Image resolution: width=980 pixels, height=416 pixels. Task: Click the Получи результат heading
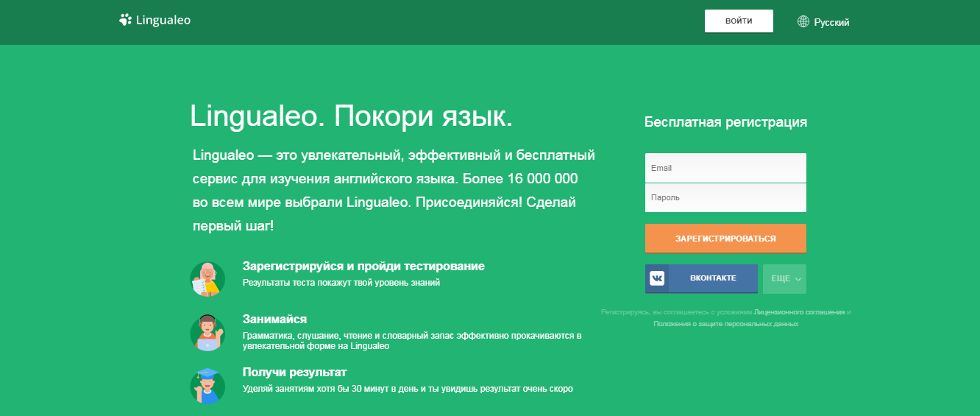tap(294, 372)
